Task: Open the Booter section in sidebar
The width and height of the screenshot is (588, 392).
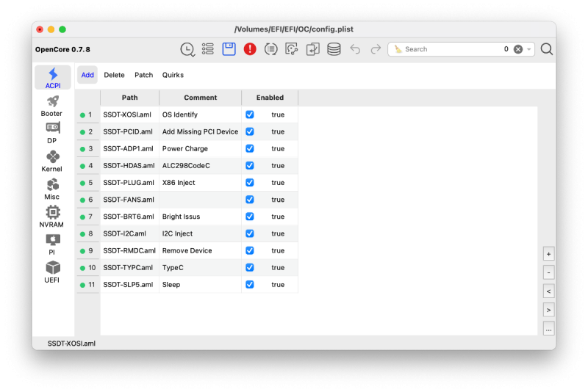Action: (52, 106)
